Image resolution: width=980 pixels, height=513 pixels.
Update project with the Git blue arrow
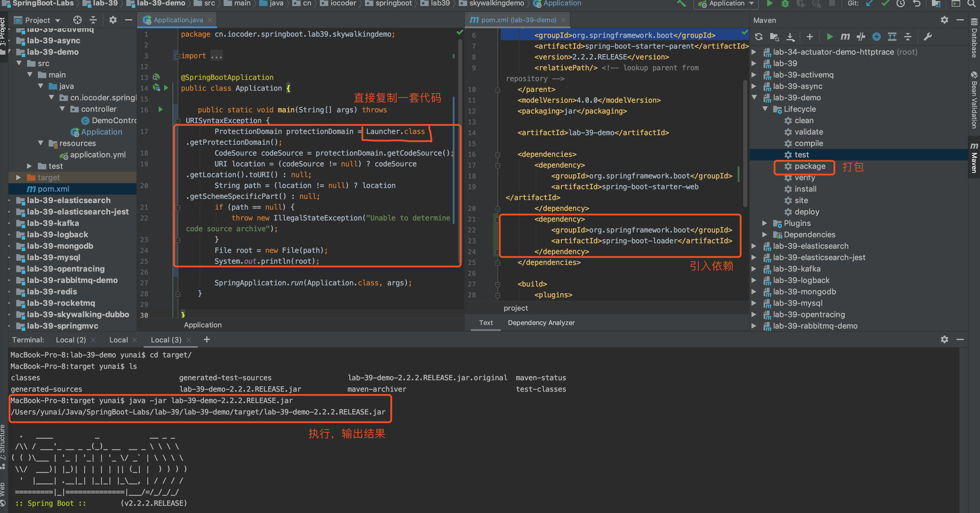click(870, 4)
